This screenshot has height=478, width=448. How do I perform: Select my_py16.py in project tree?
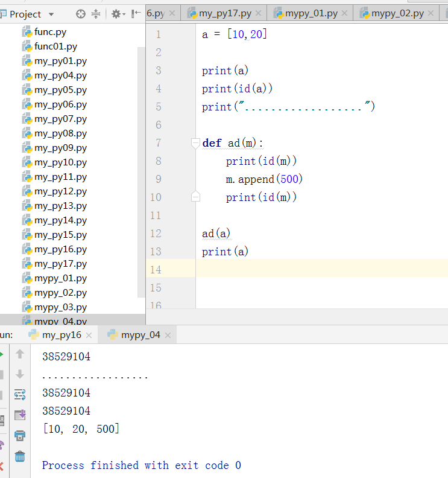pos(55,249)
